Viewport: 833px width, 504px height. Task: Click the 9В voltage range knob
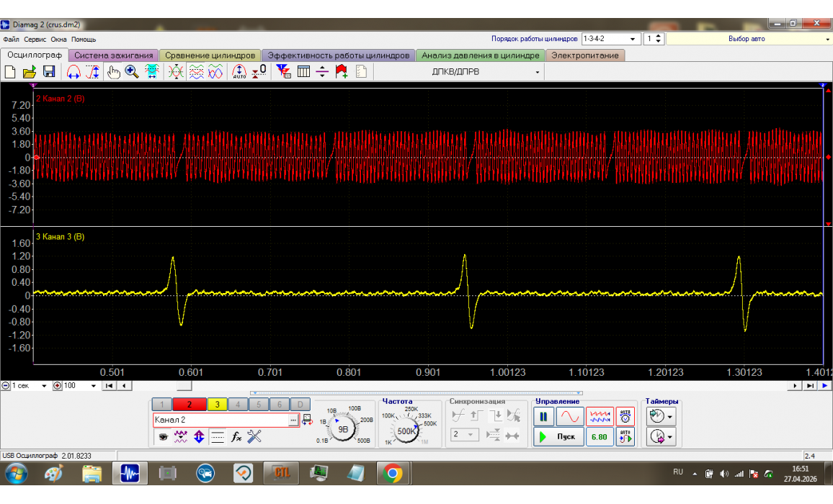point(344,429)
